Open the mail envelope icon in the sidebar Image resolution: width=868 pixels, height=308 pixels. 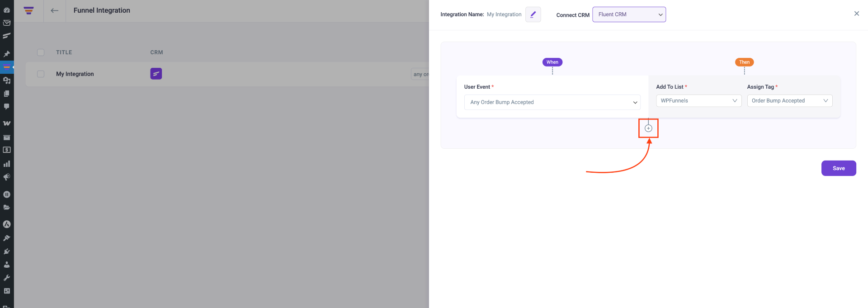click(x=7, y=23)
